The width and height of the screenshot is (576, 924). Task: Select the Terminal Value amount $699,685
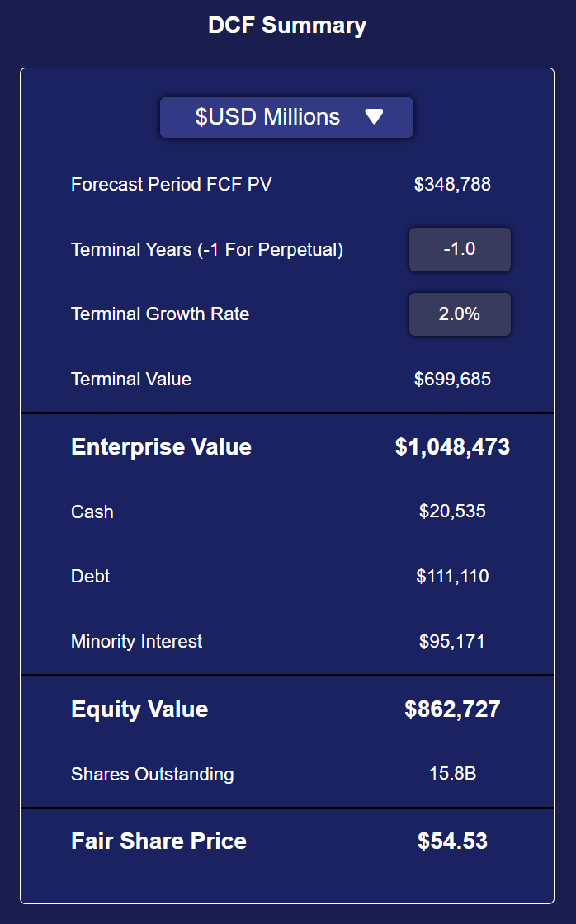pyautogui.click(x=452, y=379)
